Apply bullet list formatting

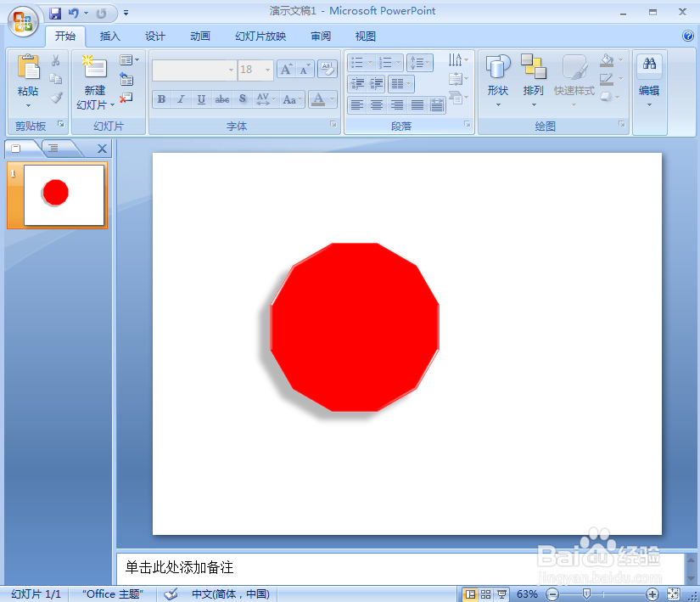coord(356,63)
